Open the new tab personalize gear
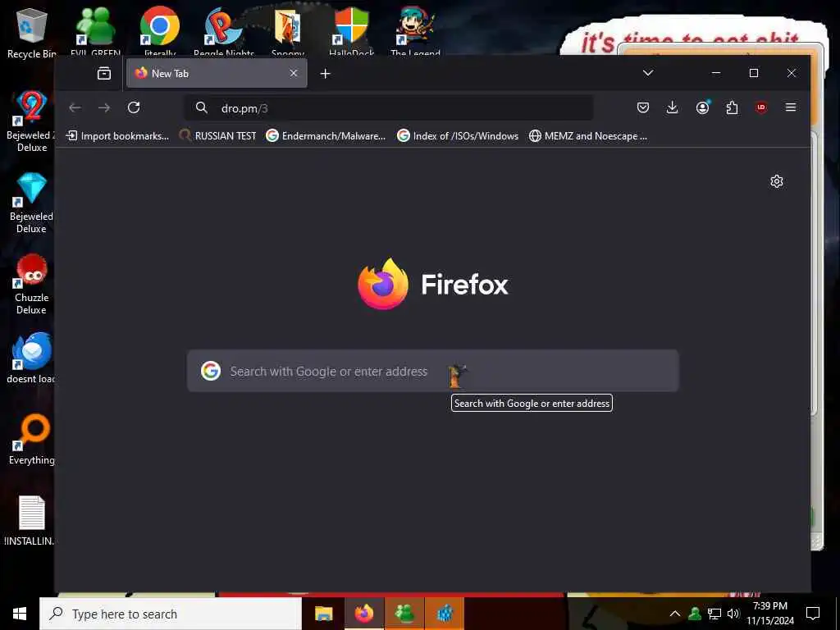 point(776,181)
